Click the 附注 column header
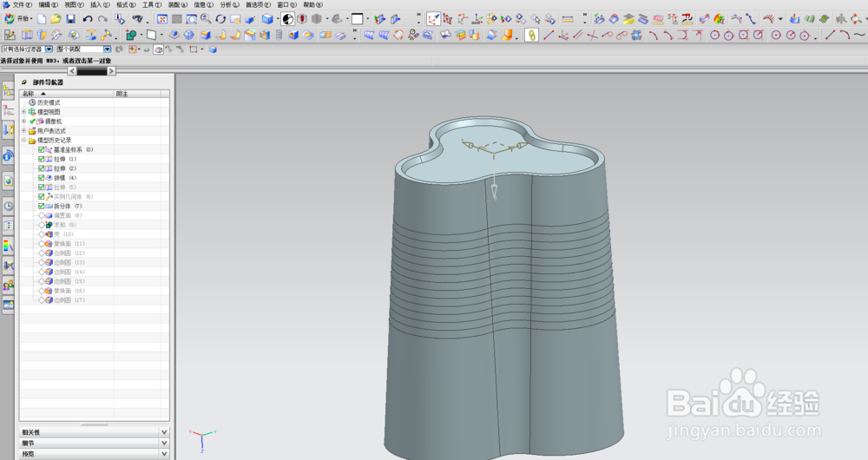This screenshot has height=460, width=868. click(x=137, y=94)
